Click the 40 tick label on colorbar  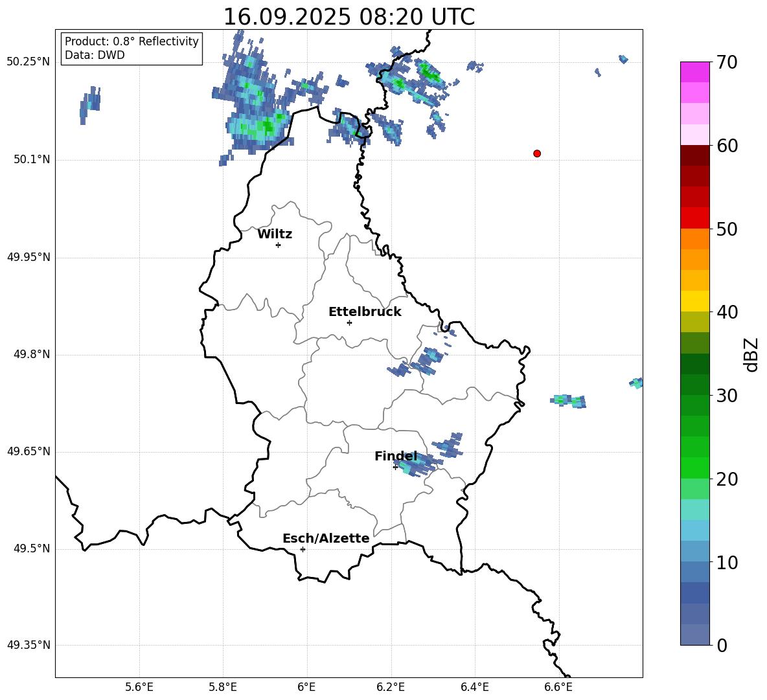(x=726, y=312)
